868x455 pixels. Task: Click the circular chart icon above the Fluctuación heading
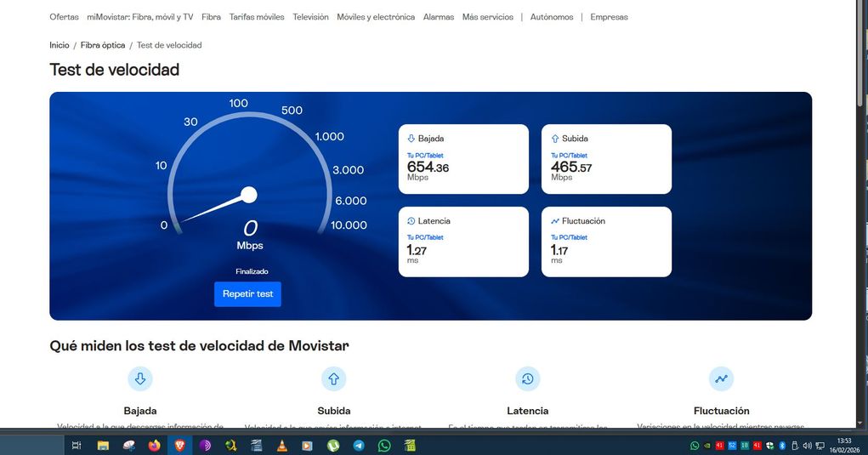click(x=721, y=378)
